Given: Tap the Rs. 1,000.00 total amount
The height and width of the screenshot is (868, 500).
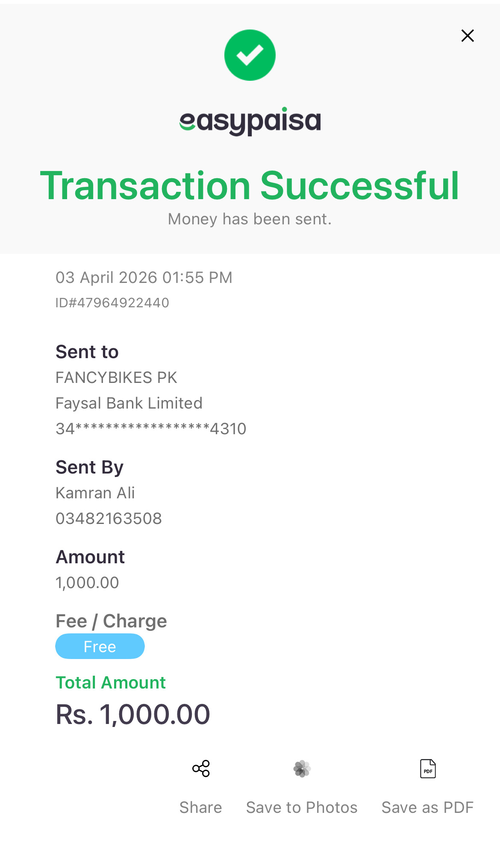Looking at the screenshot, I should click(133, 714).
